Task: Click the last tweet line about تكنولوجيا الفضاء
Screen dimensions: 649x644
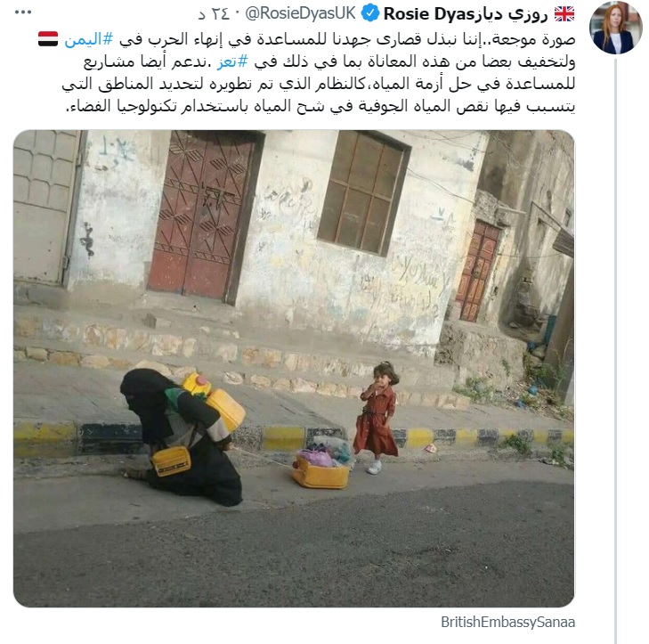Action: coord(320,106)
